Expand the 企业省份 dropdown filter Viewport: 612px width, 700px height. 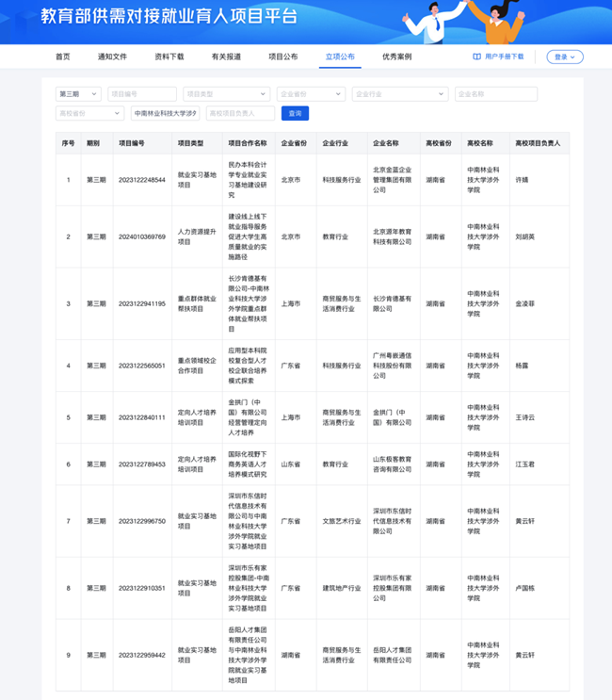(311, 94)
